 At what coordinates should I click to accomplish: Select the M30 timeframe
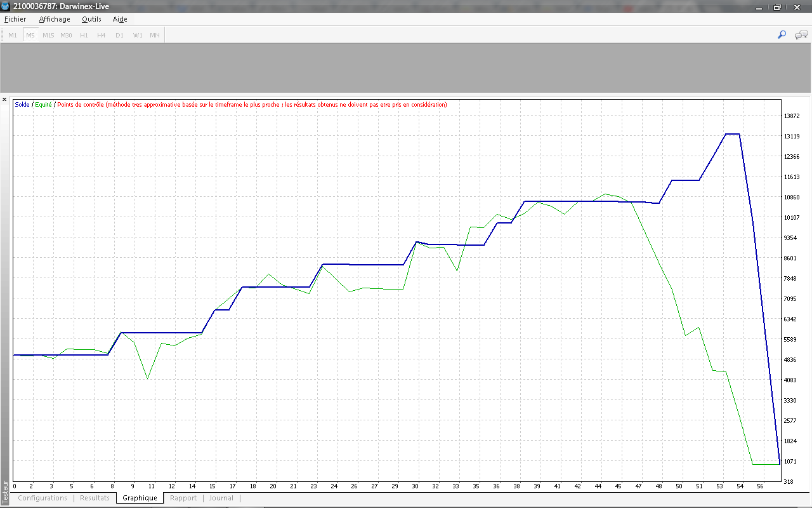pyautogui.click(x=66, y=35)
